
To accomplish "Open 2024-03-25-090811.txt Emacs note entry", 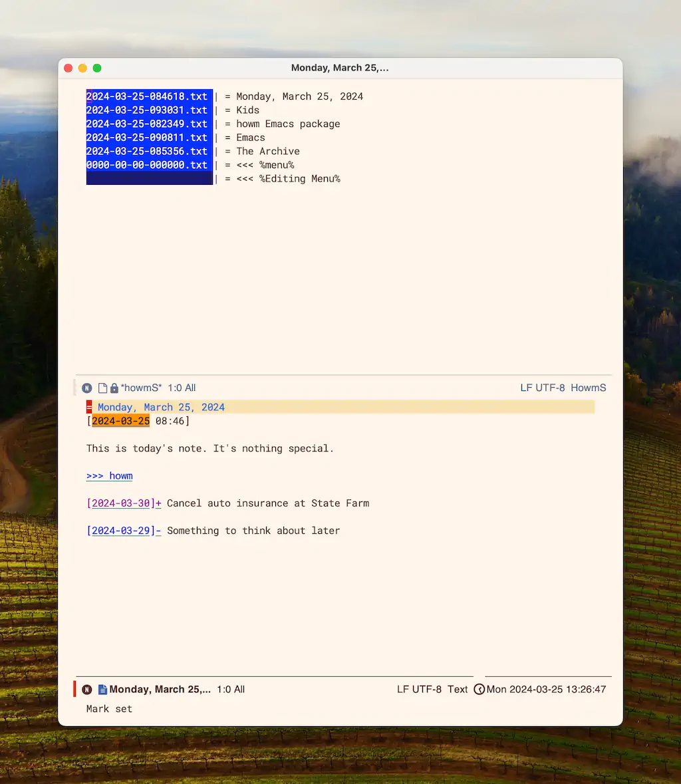I will point(147,138).
